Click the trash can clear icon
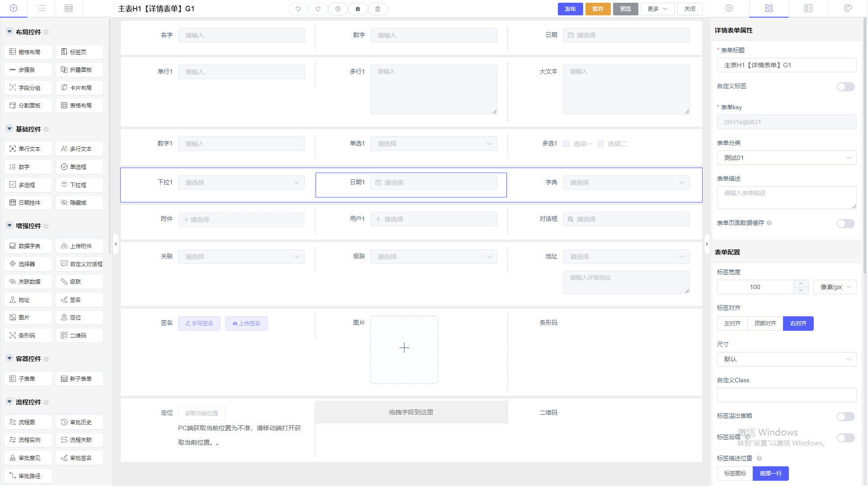The height and width of the screenshot is (488, 868). [377, 9]
